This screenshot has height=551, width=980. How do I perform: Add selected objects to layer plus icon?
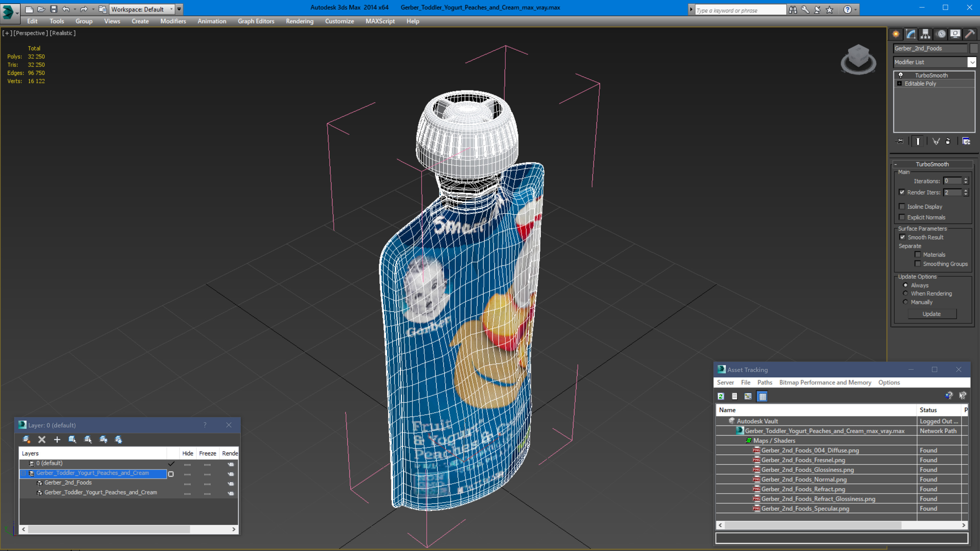pos(57,439)
